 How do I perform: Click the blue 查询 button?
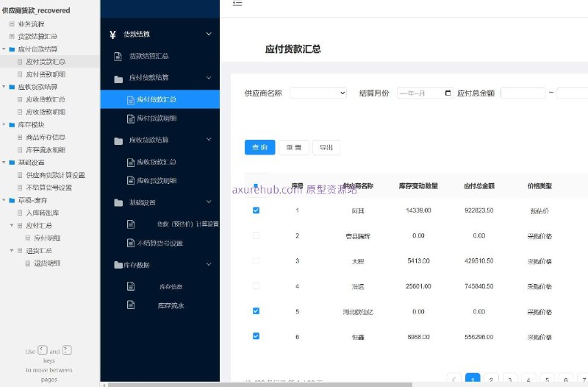point(260,148)
